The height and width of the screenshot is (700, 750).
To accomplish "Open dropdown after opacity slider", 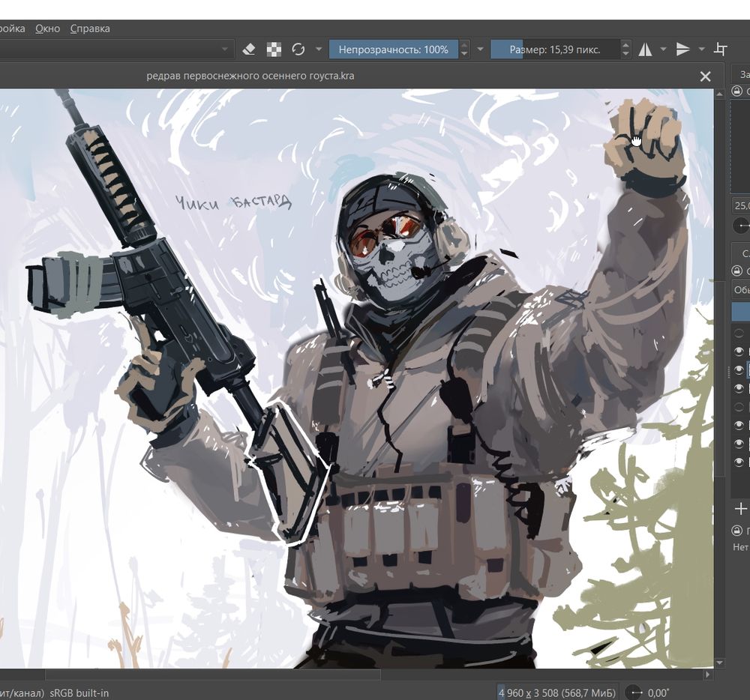I will pyautogui.click(x=481, y=49).
